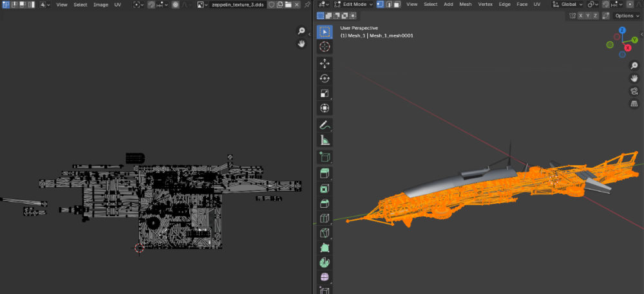Open the Options dropdown
The height and width of the screenshot is (294, 644).
[627, 15]
